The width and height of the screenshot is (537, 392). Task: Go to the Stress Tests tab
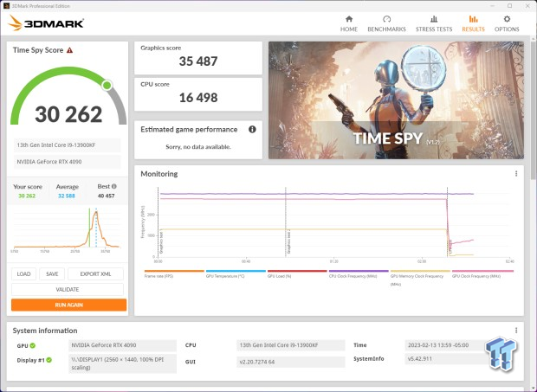point(434,24)
